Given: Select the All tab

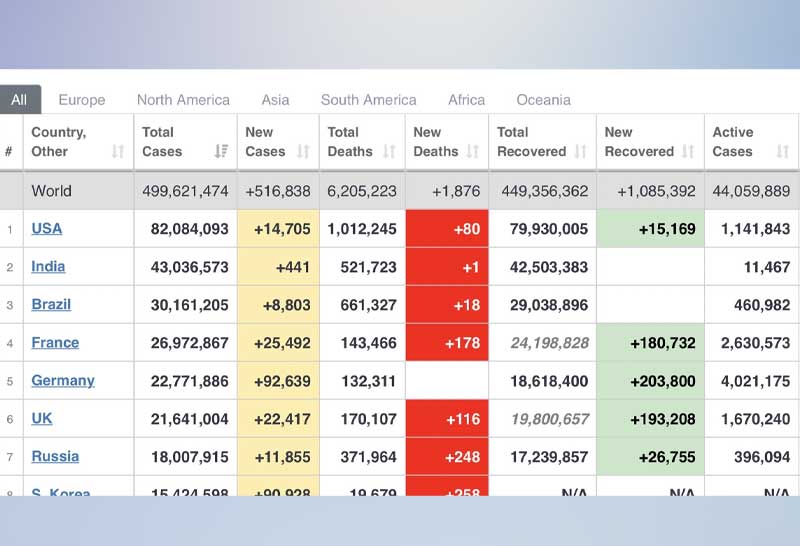Looking at the screenshot, I should tap(19, 100).
